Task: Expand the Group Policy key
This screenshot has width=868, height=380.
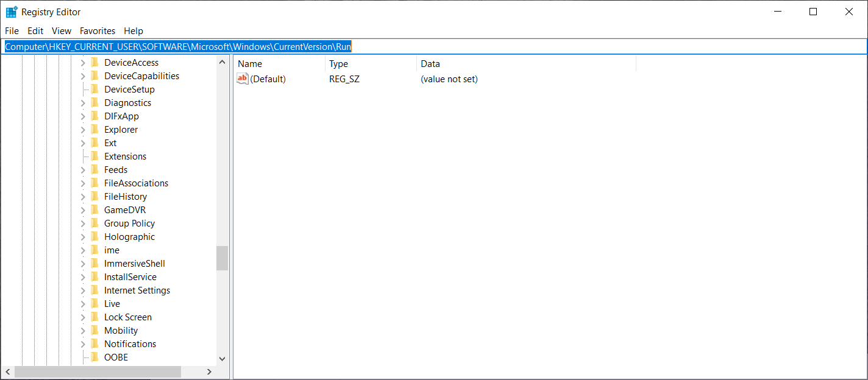Action: click(83, 223)
